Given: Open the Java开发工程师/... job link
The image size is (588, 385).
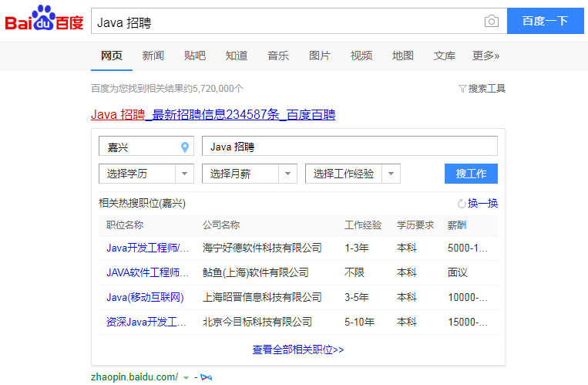Looking at the screenshot, I should click(148, 248).
